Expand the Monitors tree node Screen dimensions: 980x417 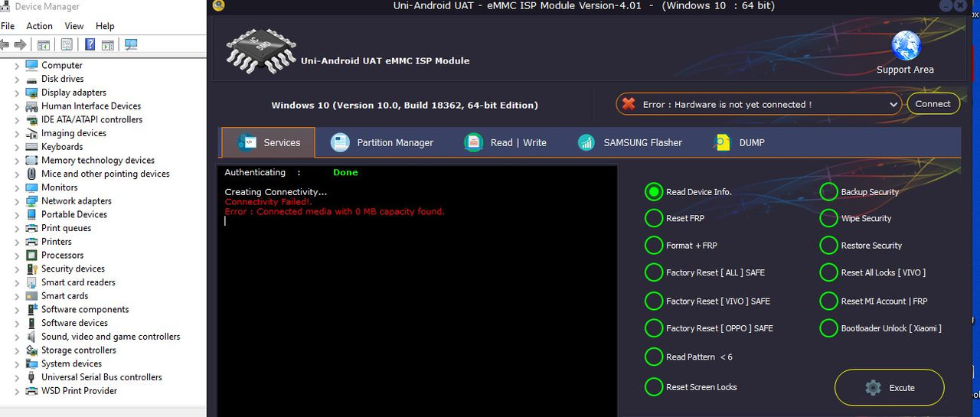click(x=17, y=187)
